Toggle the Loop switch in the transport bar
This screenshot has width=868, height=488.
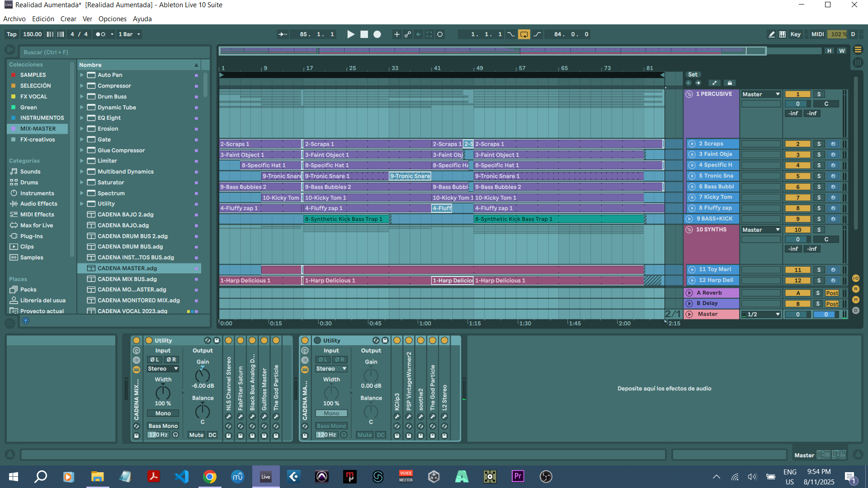524,34
